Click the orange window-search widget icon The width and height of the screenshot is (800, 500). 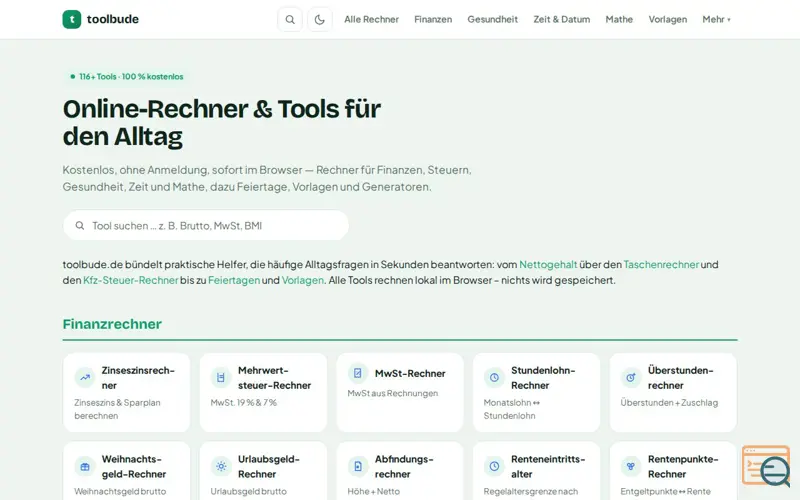point(766,465)
